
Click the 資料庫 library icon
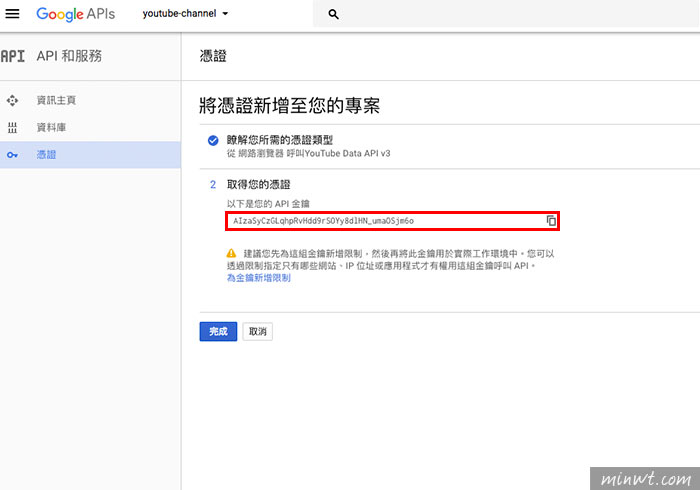tap(12, 128)
